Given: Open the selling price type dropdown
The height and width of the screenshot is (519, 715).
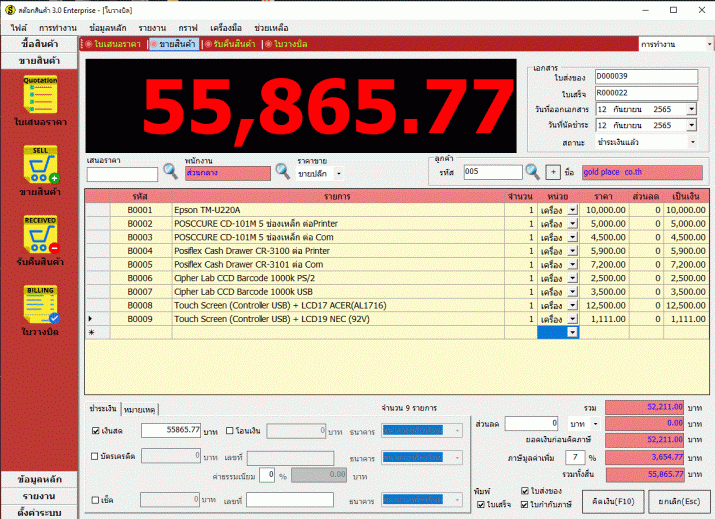Looking at the screenshot, I should (x=338, y=174).
